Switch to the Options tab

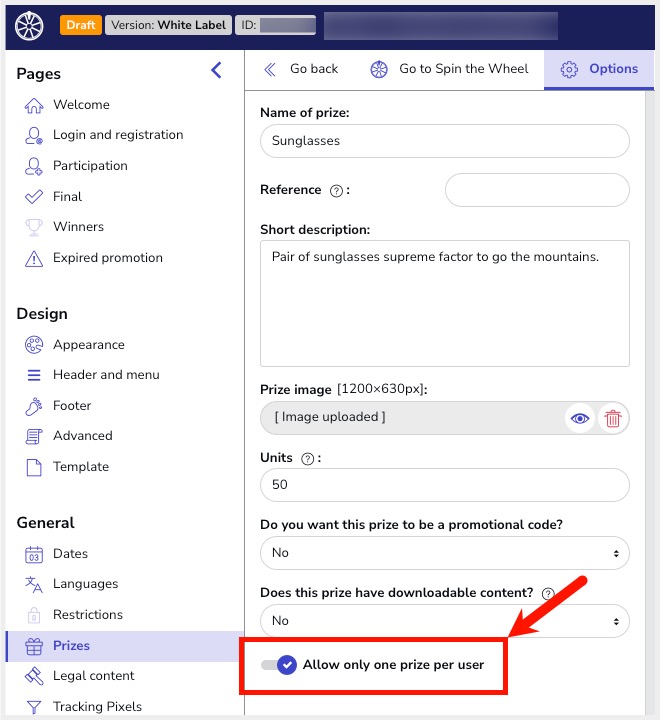(x=600, y=69)
